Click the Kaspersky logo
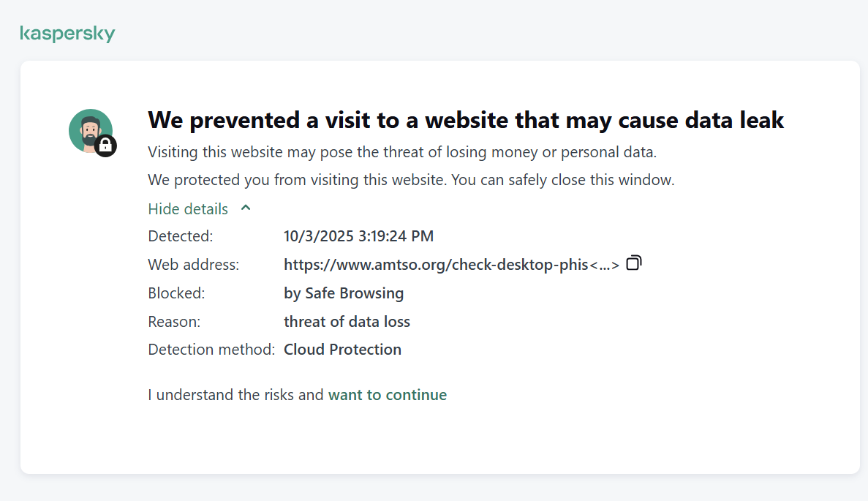Viewport: 868px width, 501px height. click(x=67, y=34)
